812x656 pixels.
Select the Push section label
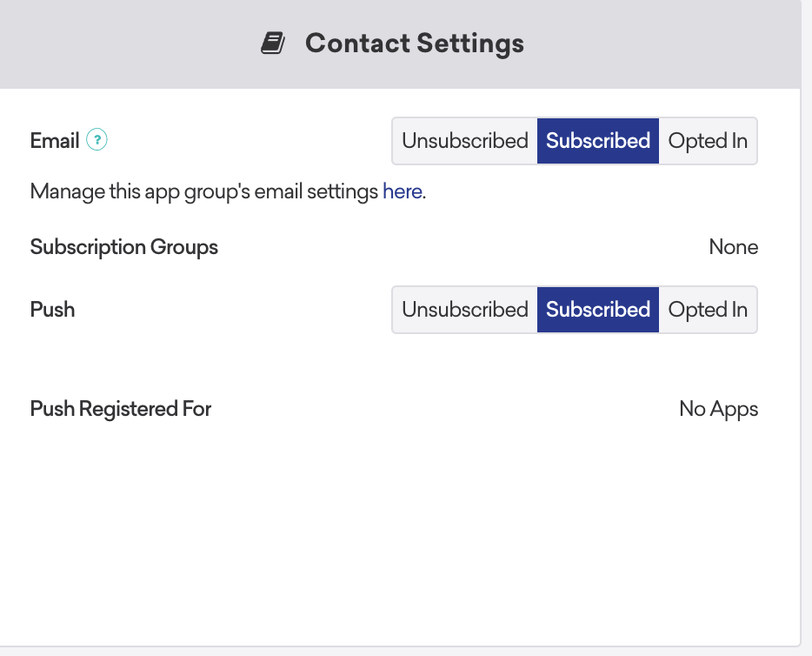click(51, 309)
